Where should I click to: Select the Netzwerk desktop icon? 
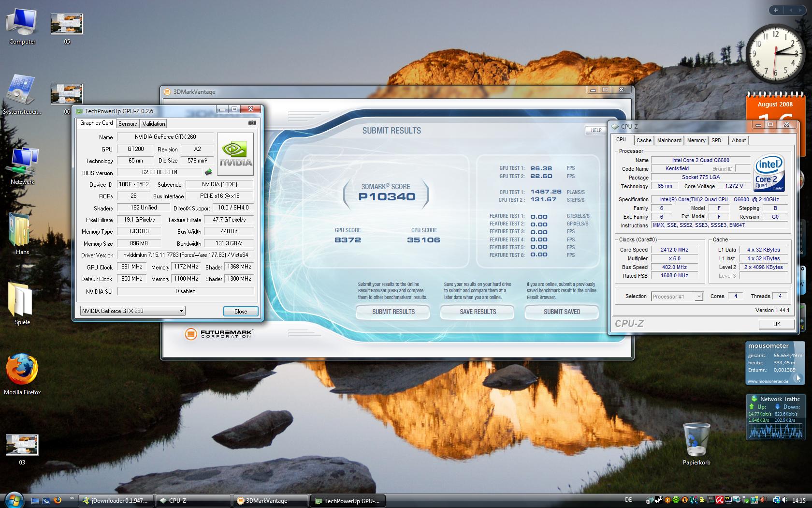[22, 166]
